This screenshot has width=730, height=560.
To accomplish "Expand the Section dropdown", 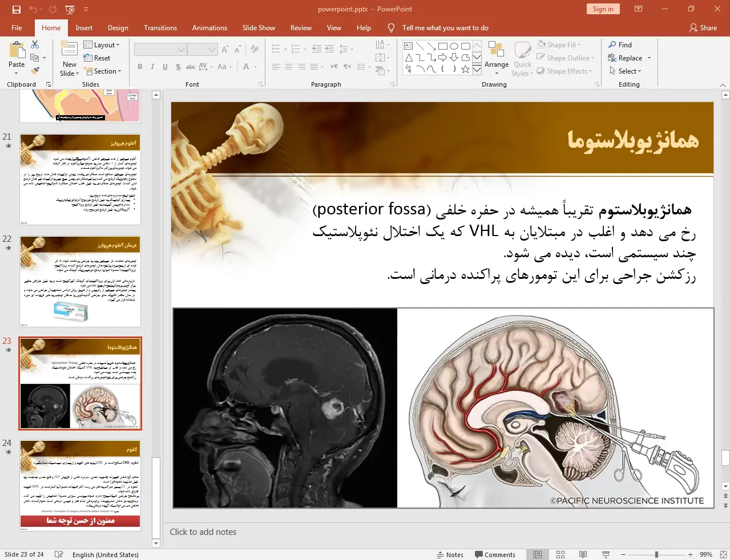I will (103, 71).
